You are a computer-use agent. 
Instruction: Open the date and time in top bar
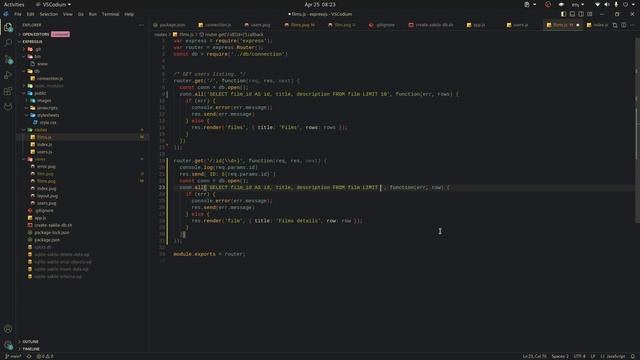coord(320,4)
